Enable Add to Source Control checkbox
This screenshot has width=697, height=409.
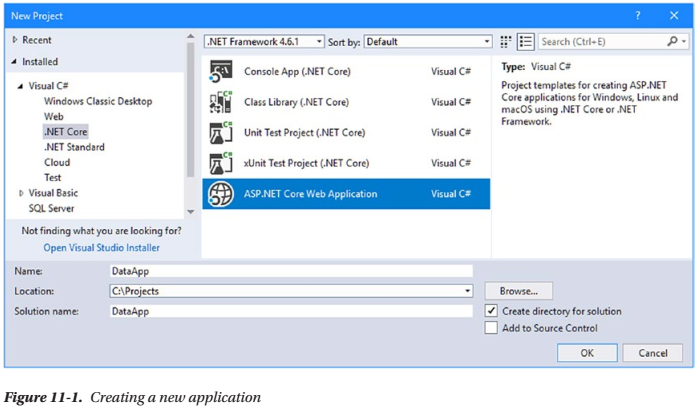point(491,328)
